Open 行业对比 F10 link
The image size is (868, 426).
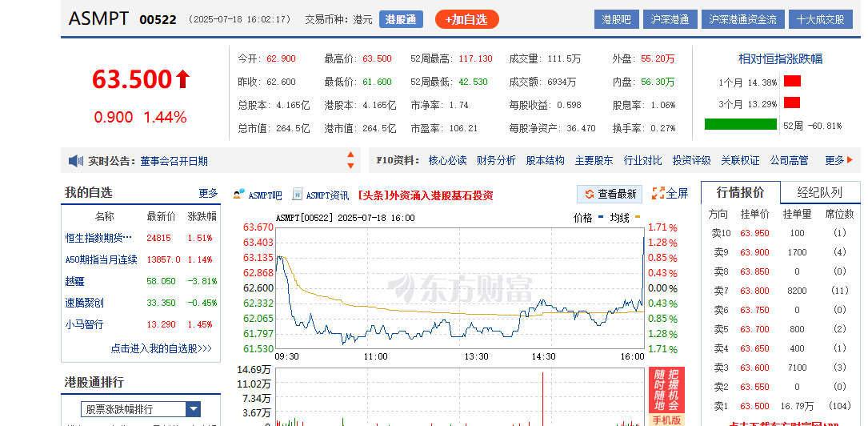point(642,160)
